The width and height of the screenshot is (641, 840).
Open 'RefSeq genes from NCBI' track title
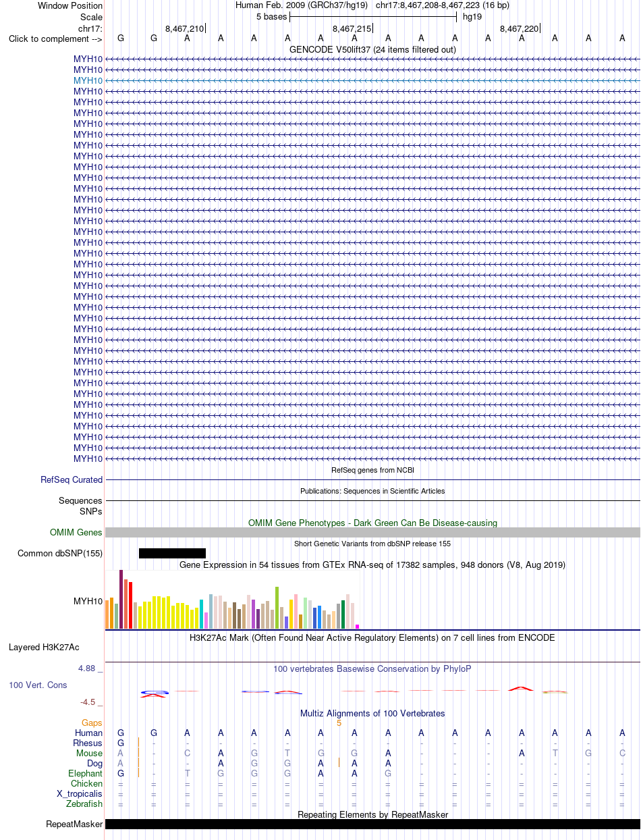click(372, 470)
